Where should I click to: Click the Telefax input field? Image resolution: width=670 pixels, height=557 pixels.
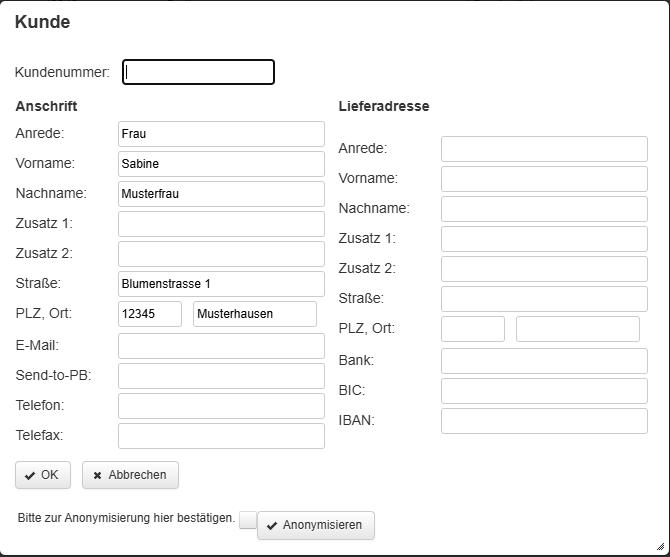pos(221,436)
